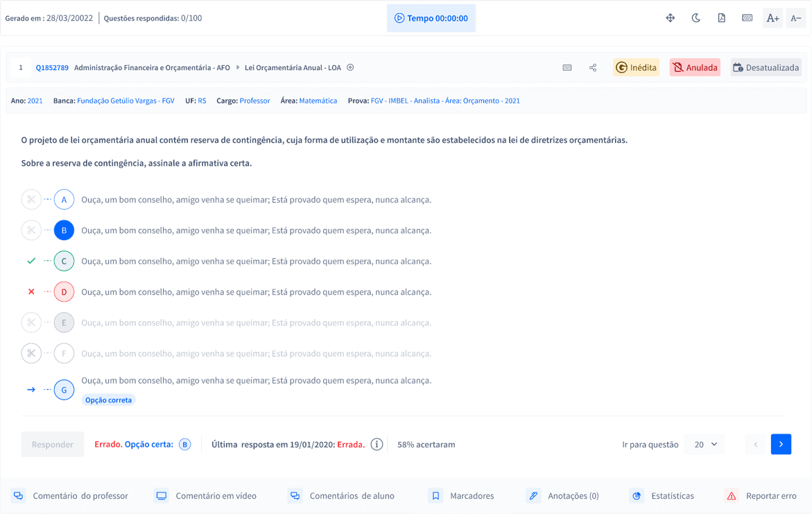The height and width of the screenshot is (514, 812).
Task: Start the Tempo timer
Action: click(x=431, y=18)
